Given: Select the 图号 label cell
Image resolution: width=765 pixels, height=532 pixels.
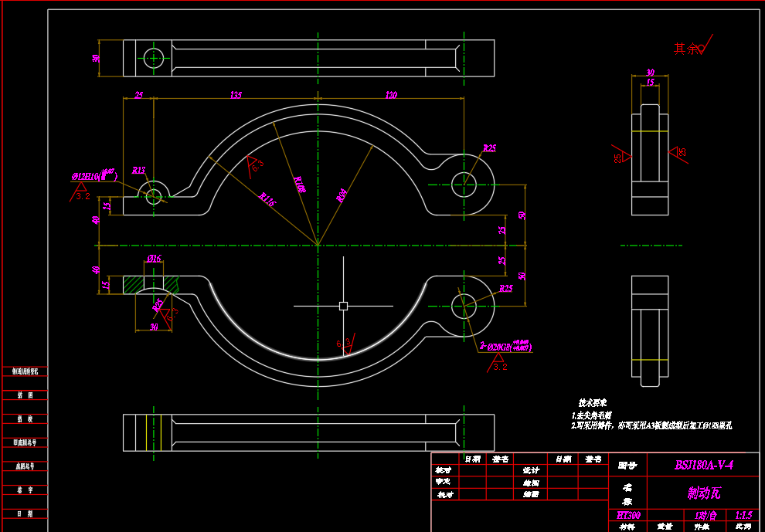Looking at the screenshot, I should tap(627, 466).
